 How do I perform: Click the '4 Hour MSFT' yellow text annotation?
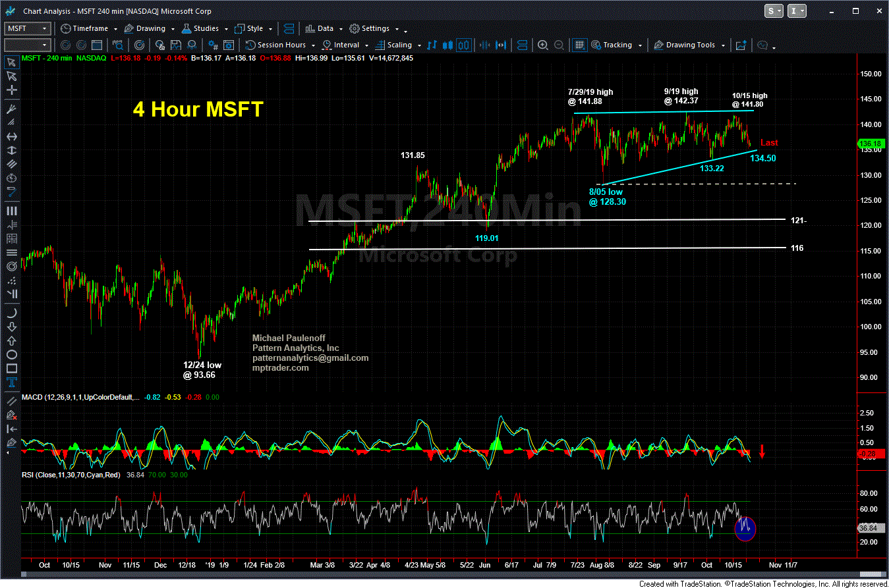click(198, 109)
